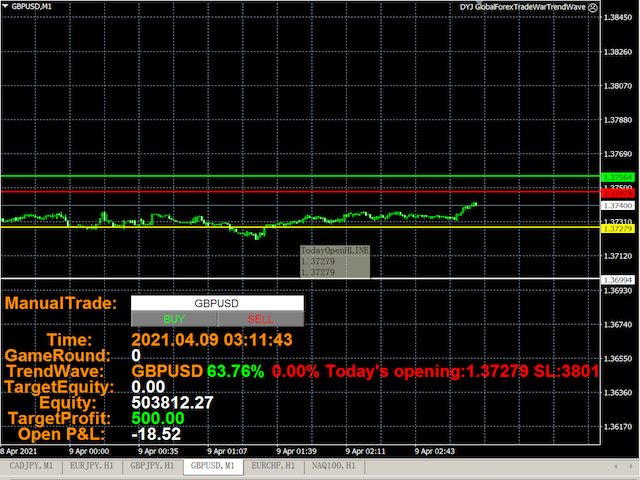Click the 9 Apr 01:07 time axis label
The height and width of the screenshot is (480, 640).
227,451
